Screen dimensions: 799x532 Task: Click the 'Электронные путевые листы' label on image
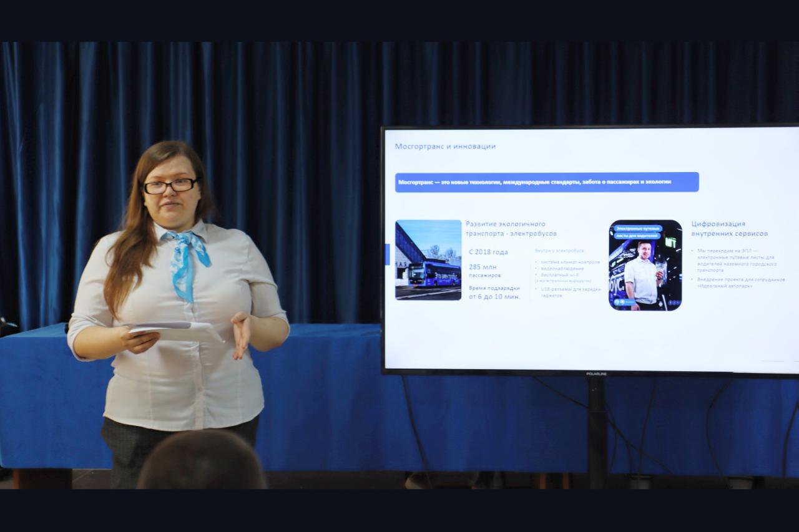[x=637, y=232]
